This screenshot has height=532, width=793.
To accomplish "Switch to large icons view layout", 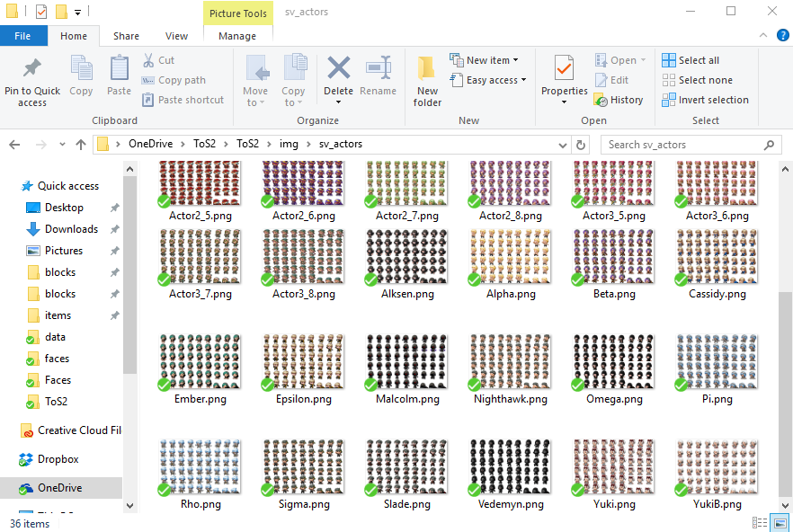I will [x=780, y=522].
